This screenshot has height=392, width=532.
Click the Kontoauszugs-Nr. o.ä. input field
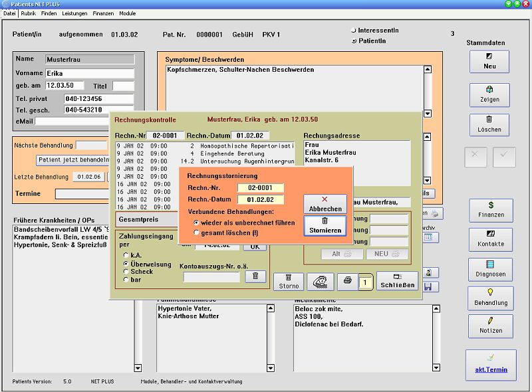[211, 277]
